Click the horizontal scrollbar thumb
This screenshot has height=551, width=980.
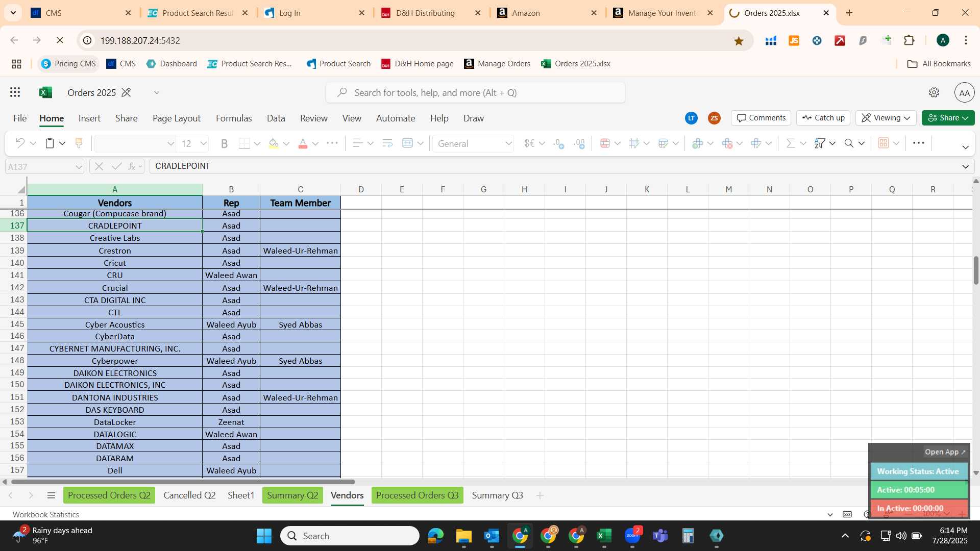183,482
